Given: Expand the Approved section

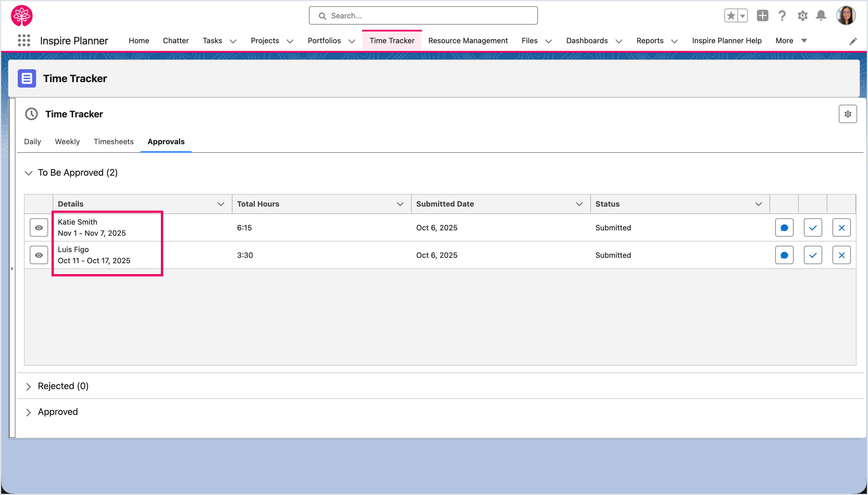Looking at the screenshot, I should 29,412.
